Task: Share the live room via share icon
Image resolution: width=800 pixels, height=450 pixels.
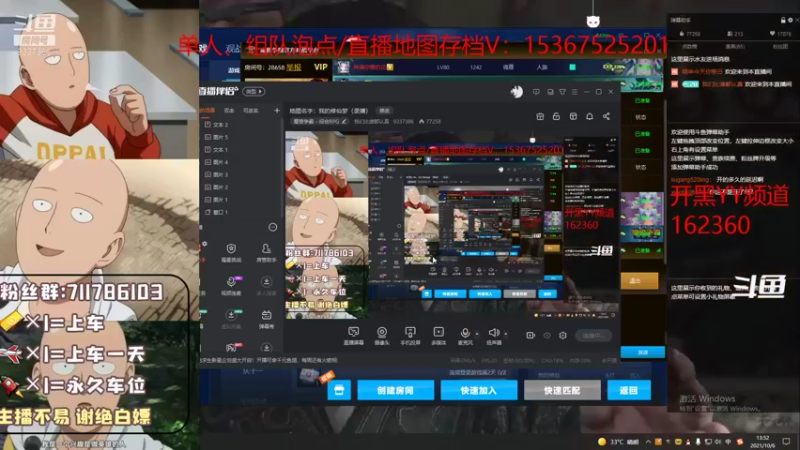Action: [606, 116]
